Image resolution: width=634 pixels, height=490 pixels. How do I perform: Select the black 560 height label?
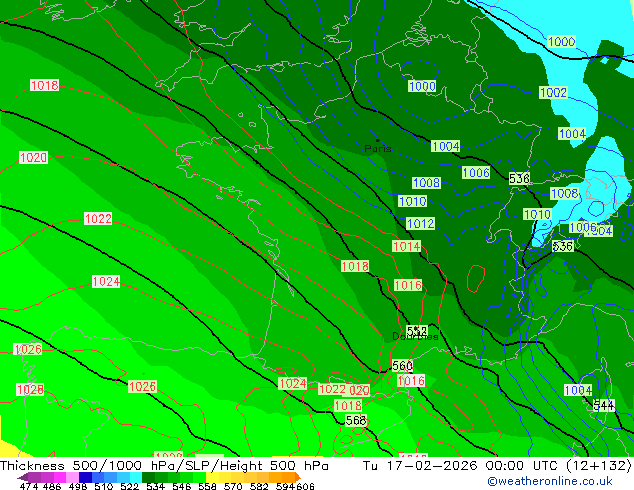click(x=402, y=365)
